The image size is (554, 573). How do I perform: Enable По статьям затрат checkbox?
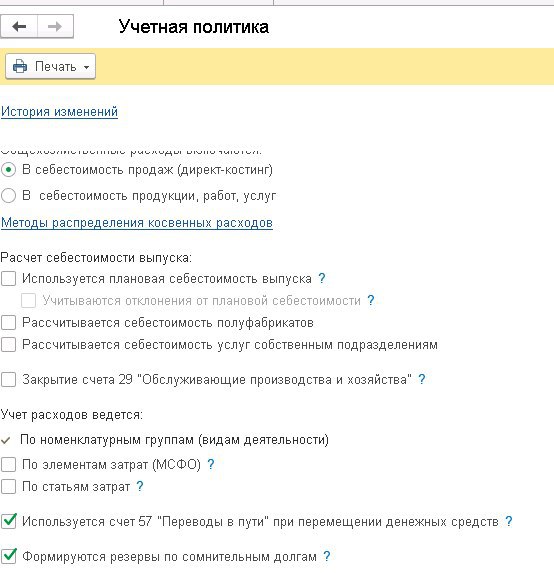point(8,487)
